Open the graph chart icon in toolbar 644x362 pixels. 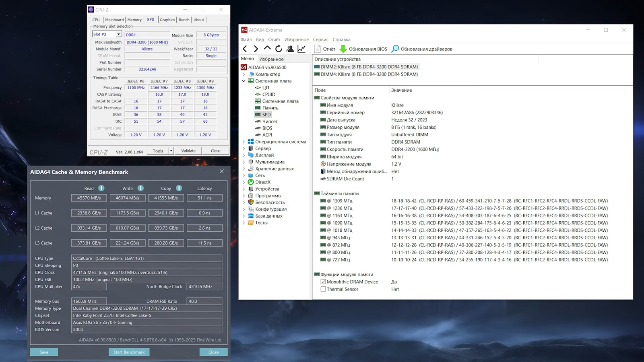point(301,49)
